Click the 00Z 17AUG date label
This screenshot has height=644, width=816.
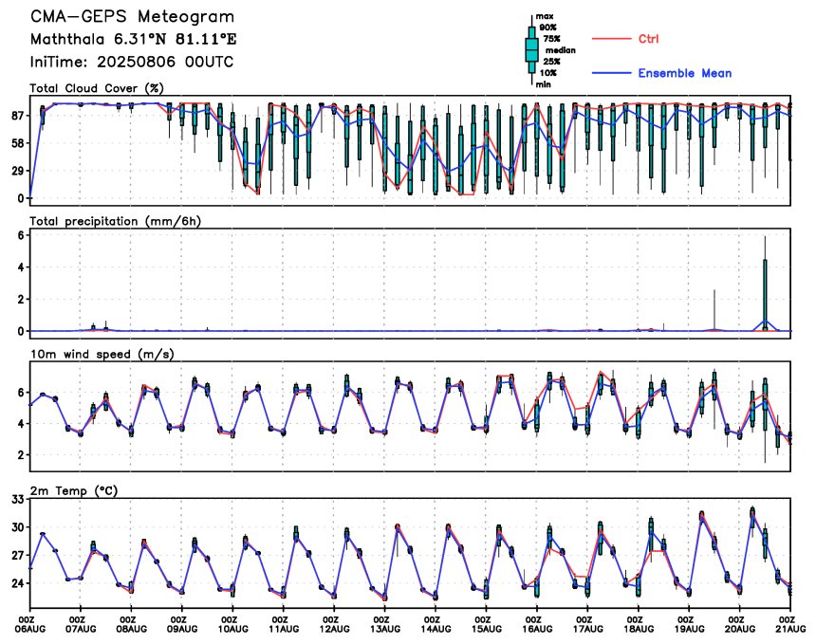tap(588, 624)
